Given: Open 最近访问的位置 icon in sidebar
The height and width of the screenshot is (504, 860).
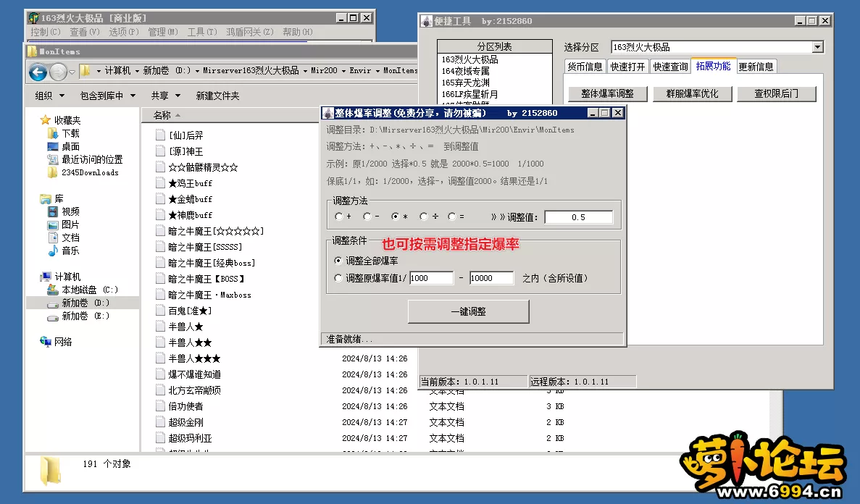Looking at the screenshot, I should 53,159.
